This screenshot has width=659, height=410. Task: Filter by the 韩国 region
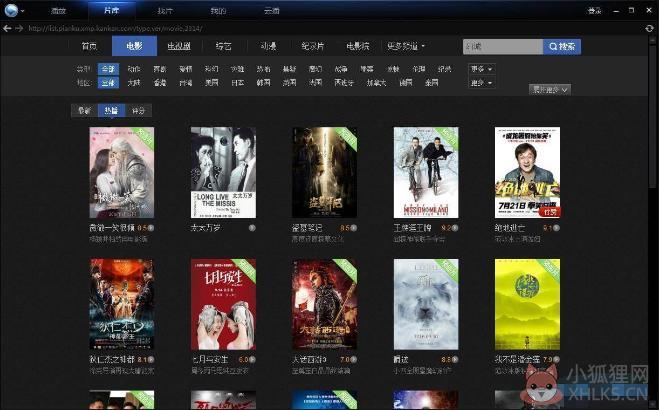click(264, 83)
